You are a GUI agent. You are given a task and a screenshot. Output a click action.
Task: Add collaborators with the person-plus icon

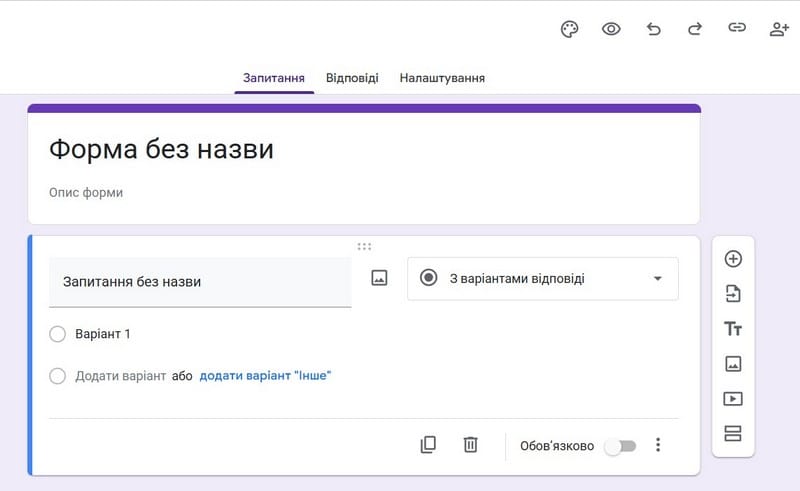click(x=779, y=29)
